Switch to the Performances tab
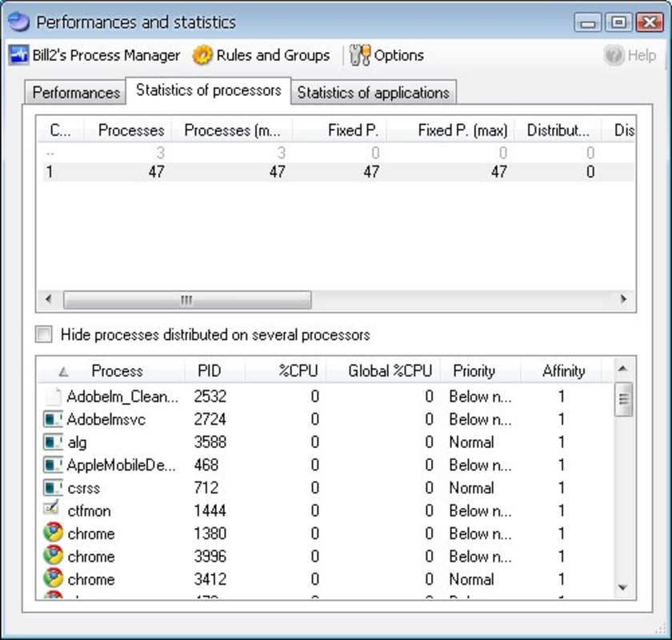The image size is (672, 640). click(76, 93)
